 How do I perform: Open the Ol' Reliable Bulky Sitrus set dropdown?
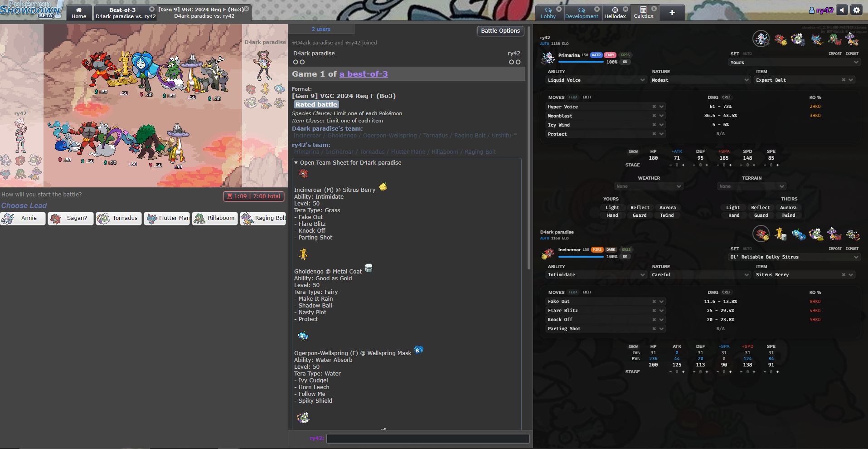pos(794,257)
